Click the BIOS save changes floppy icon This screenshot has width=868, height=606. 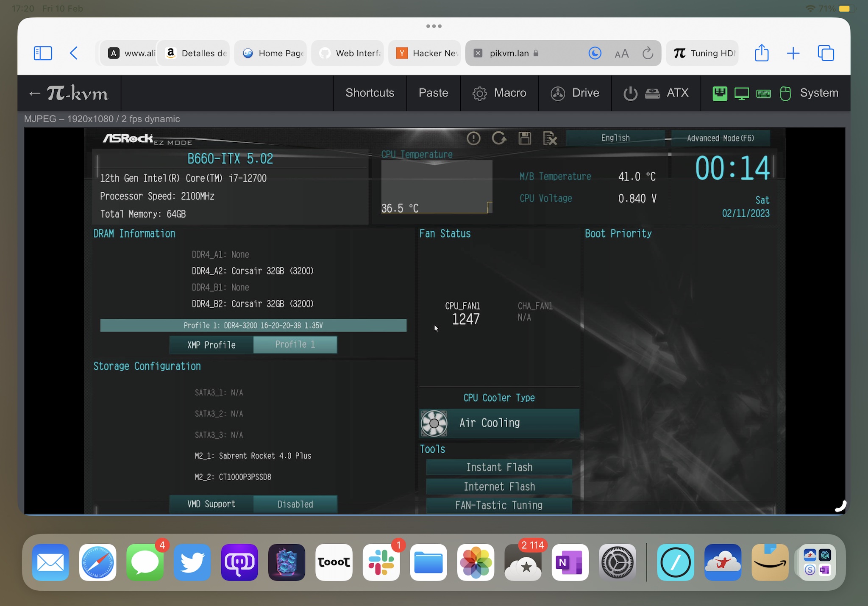(525, 138)
